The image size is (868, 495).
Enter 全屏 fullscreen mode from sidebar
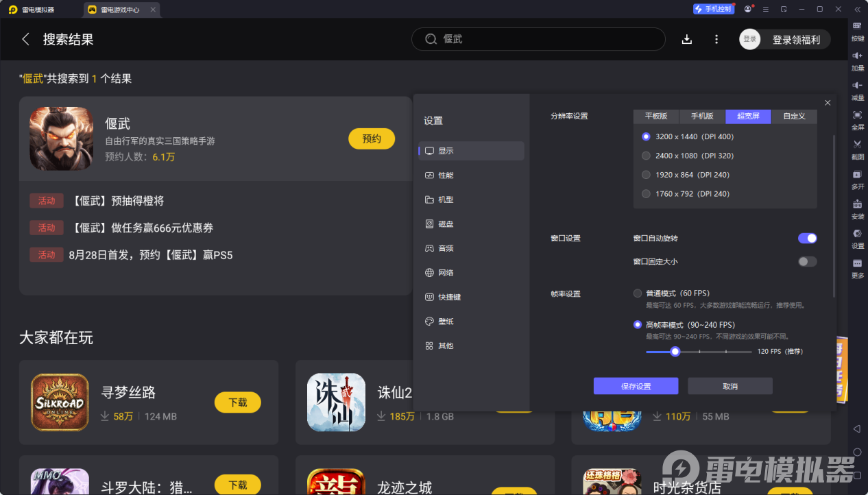tap(857, 114)
